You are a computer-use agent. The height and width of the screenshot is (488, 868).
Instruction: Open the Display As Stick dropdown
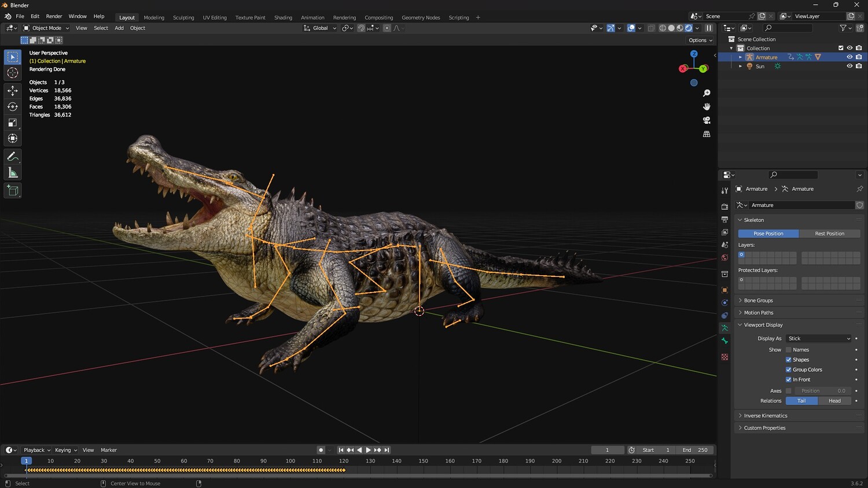click(819, 339)
